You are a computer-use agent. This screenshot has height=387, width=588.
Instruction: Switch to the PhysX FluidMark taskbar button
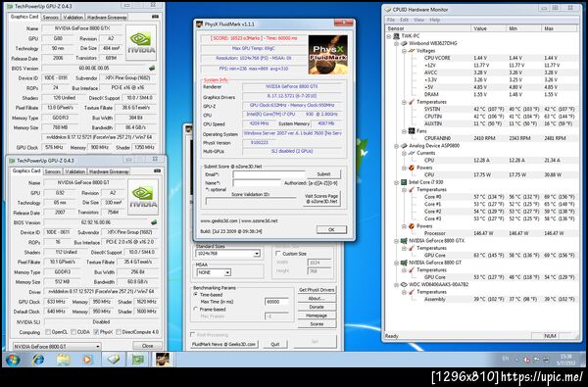(x=163, y=360)
